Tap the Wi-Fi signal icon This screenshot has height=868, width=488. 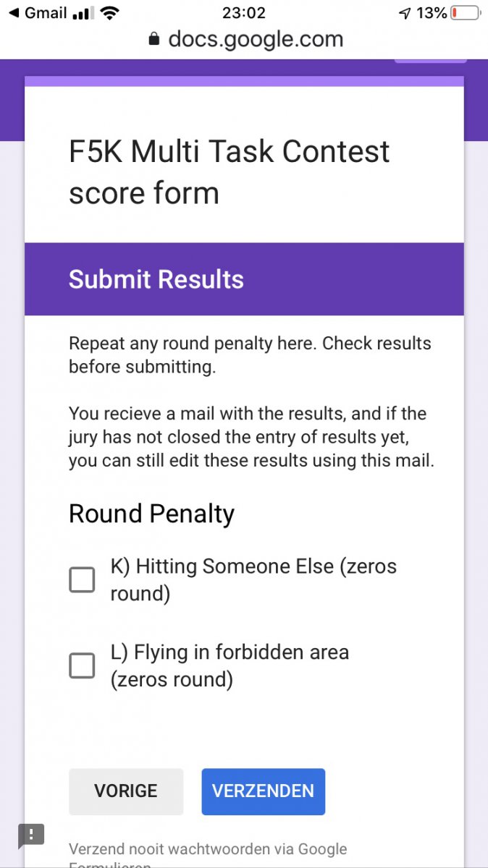click(110, 13)
